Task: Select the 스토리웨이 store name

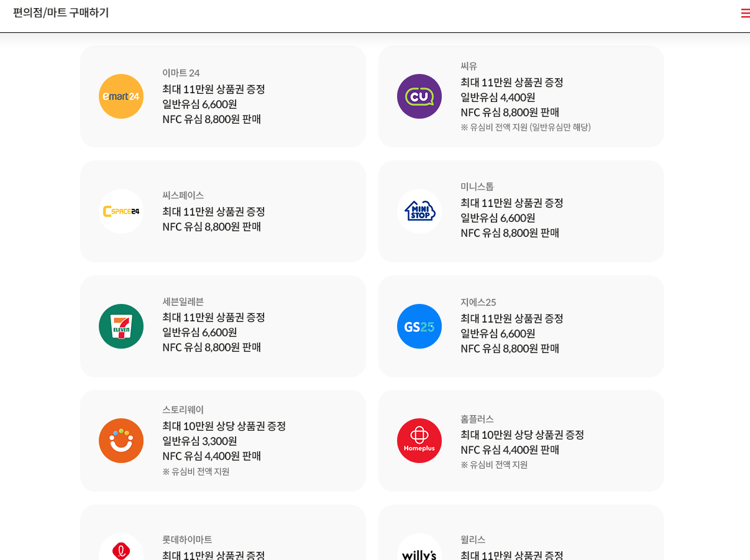Action: pos(183,410)
